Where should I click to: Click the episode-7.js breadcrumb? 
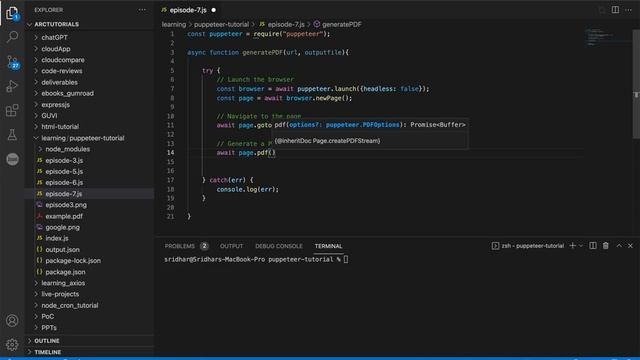tap(282, 24)
